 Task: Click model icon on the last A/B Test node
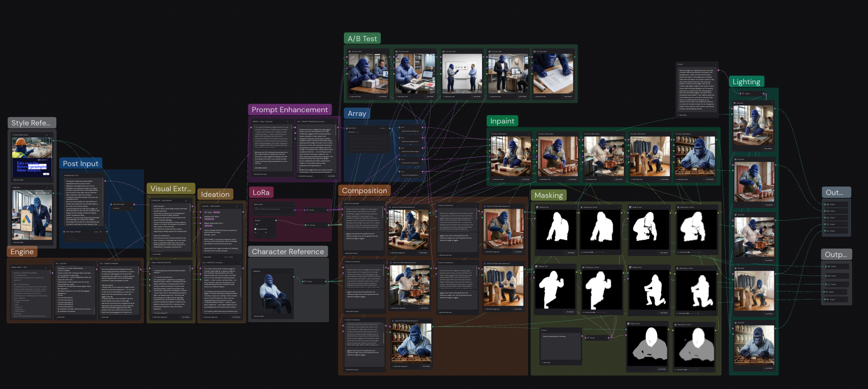(535, 52)
